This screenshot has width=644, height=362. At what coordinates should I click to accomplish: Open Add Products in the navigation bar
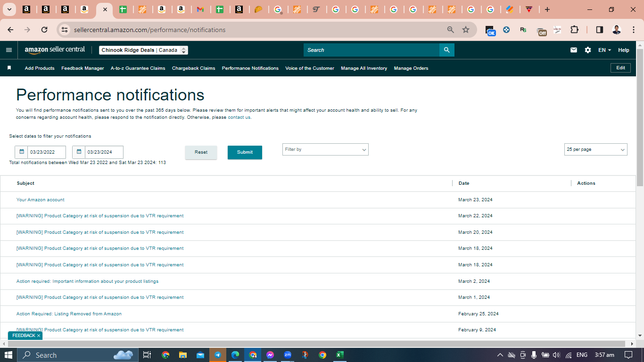click(40, 68)
